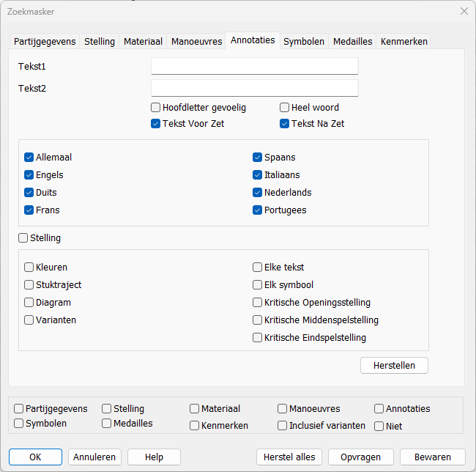Viewport: 476px width, 472px height.
Task: Check Kritische Middenspelstelling
Action: [x=258, y=320]
